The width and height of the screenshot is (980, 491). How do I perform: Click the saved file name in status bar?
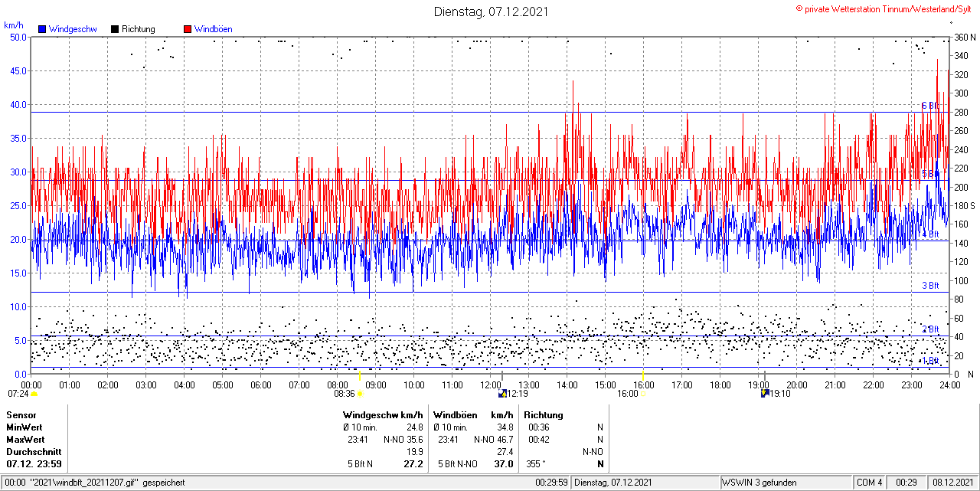(x=86, y=483)
